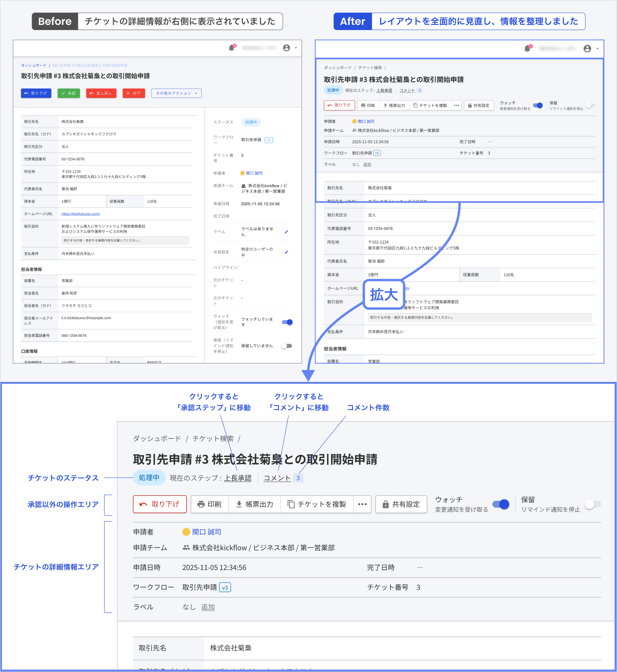Open the three-dot more menu in After panel

[456, 106]
